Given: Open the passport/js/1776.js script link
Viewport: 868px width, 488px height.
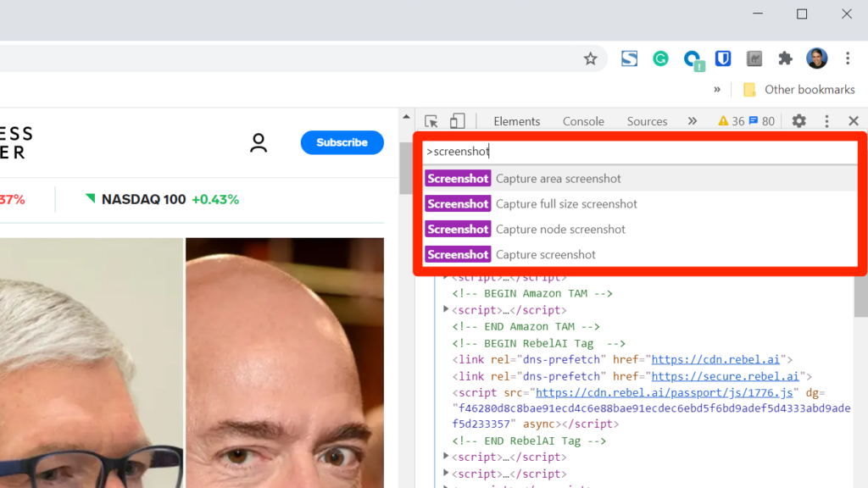Looking at the screenshot, I should (665, 393).
